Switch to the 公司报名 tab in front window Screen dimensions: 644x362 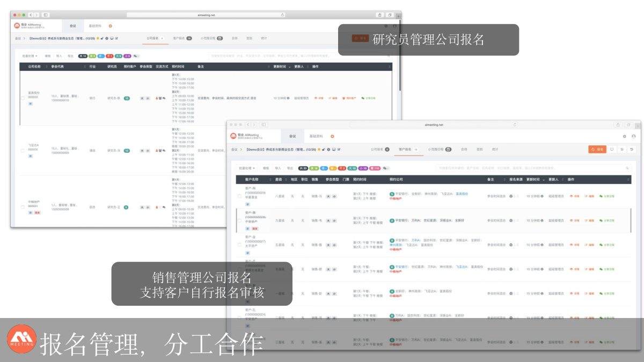[379, 150]
